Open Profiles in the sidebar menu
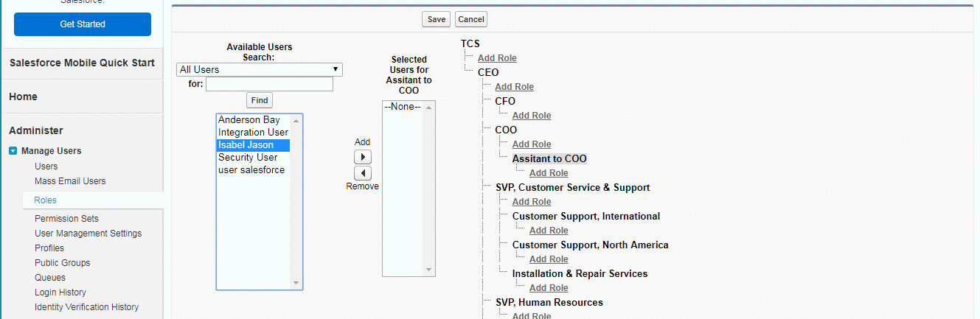This screenshot has width=980, height=319. click(x=49, y=248)
